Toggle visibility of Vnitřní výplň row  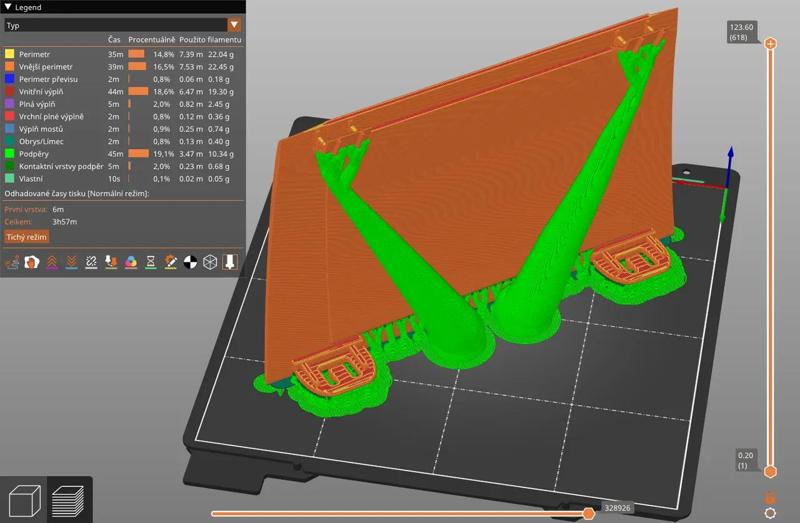(x=122, y=92)
